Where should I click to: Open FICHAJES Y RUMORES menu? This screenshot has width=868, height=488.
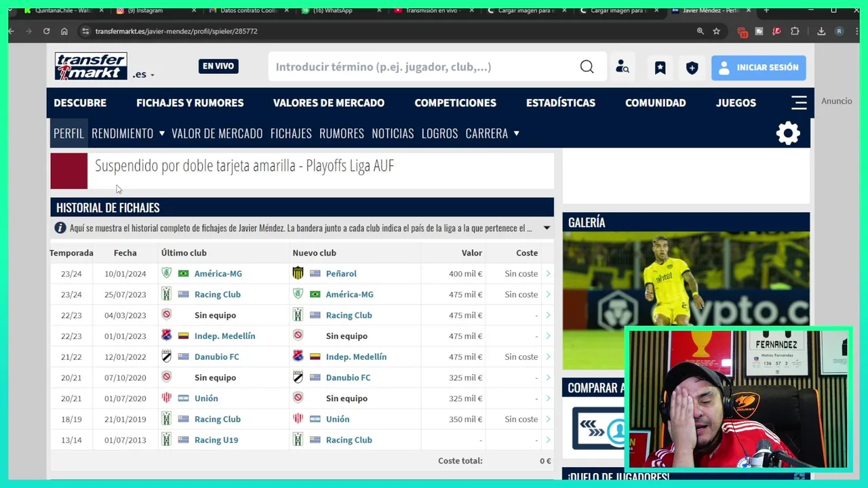point(190,102)
